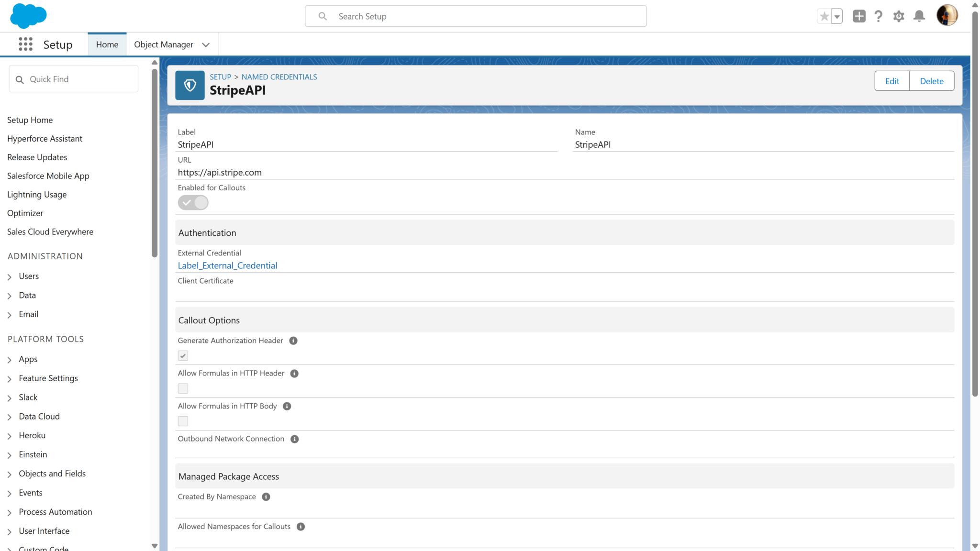The height and width of the screenshot is (551, 980).
Task: Toggle Generate Authorization Header checkbox
Action: [183, 356]
